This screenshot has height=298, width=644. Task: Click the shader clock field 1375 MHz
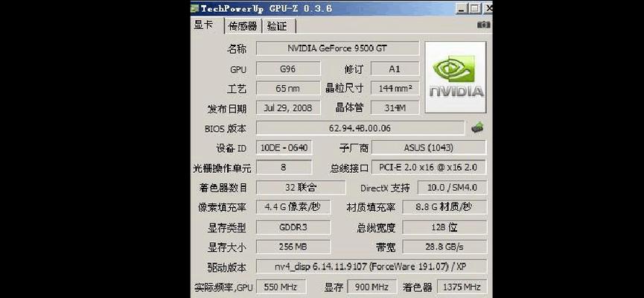click(462, 287)
